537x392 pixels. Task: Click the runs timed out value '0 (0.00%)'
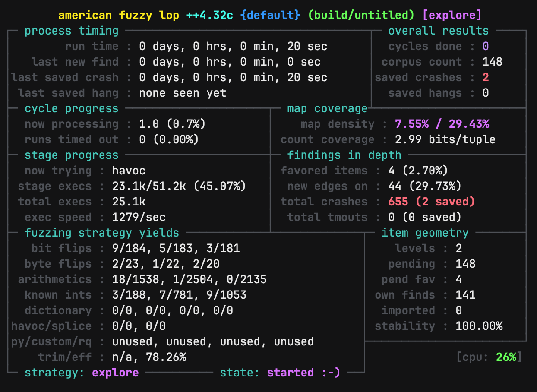(169, 140)
